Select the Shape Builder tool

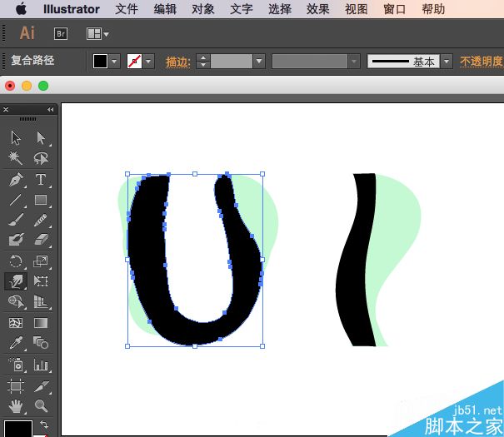click(16, 302)
